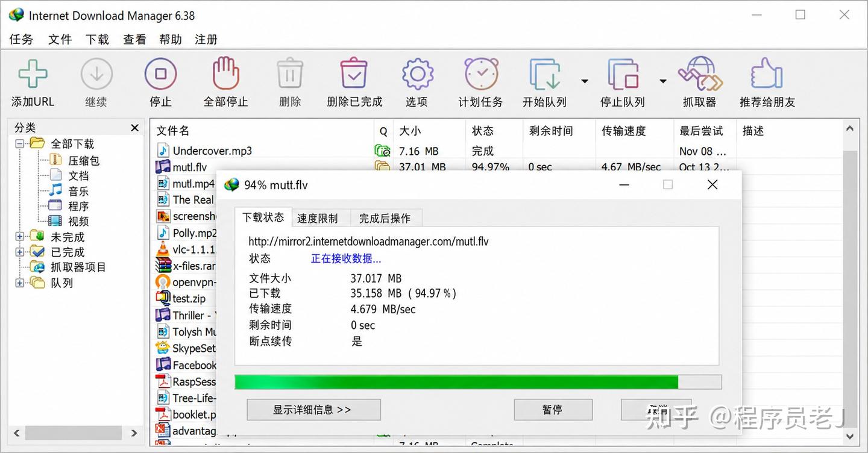Sort by the 状态 column header
Image resolution: width=868 pixels, height=453 pixels.
[x=494, y=131]
